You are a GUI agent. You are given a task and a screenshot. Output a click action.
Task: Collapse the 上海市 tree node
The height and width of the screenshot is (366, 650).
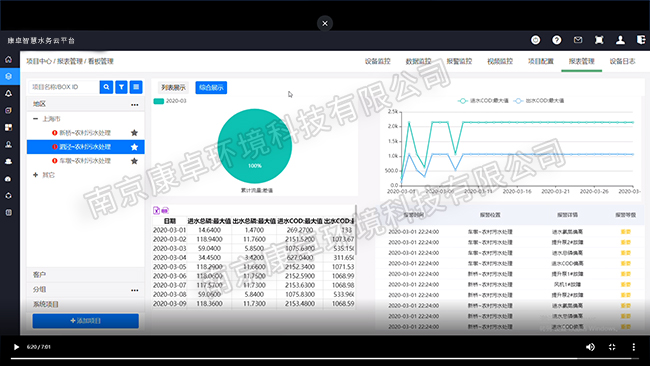pos(36,119)
